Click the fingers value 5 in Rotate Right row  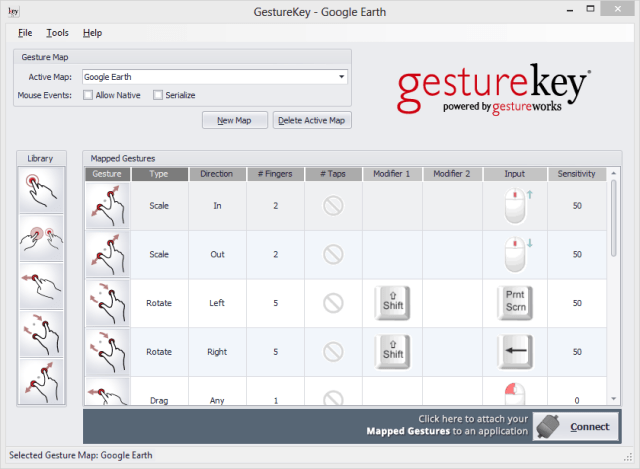point(276,352)
